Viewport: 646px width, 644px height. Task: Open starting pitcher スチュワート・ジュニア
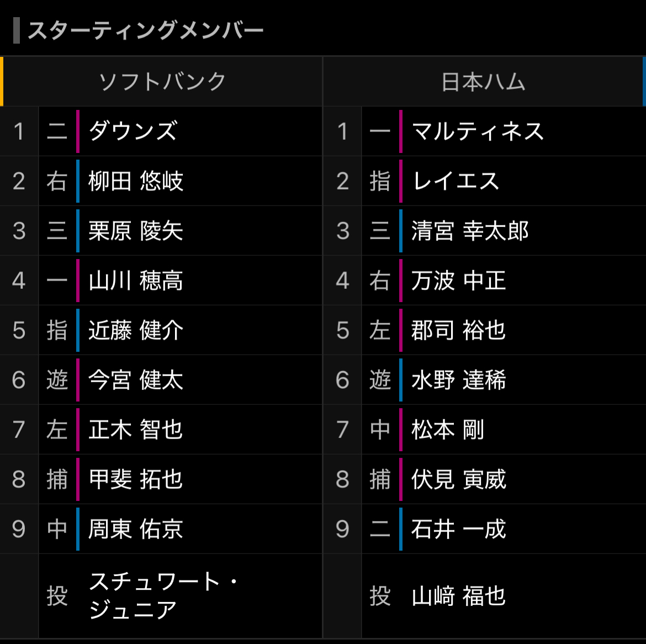tap(163, 595)
